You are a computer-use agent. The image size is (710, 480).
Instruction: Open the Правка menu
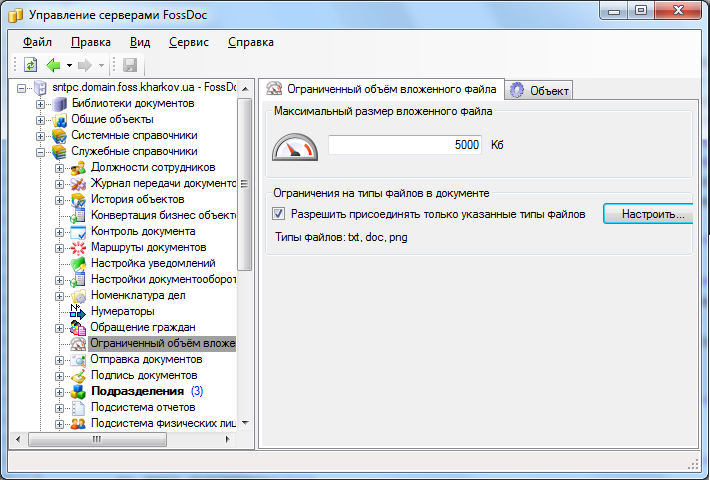[91, 42]
